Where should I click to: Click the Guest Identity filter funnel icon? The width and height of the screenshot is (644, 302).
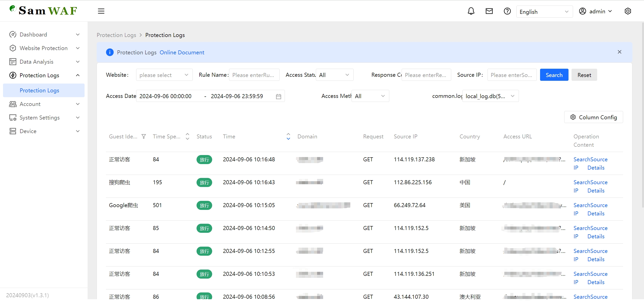144,136
